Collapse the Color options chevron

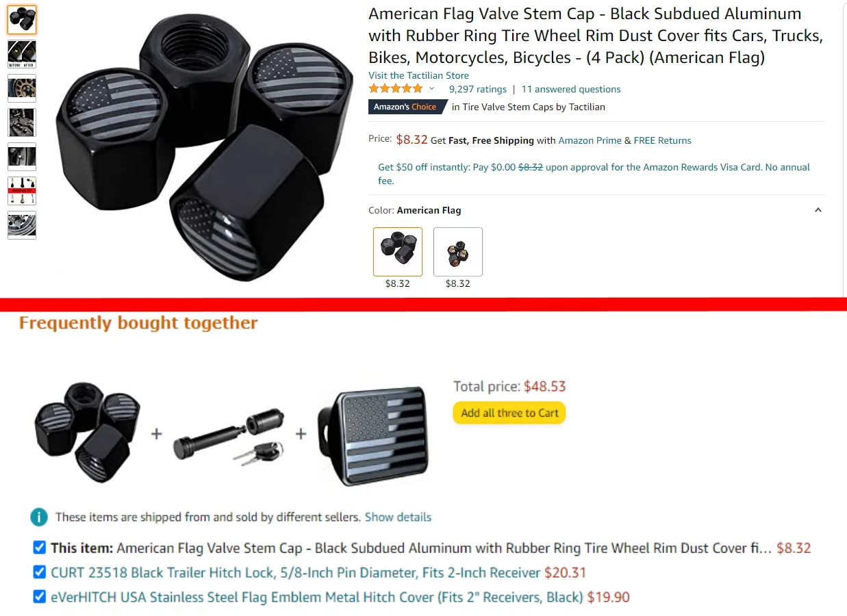click(x=818, y=210)
